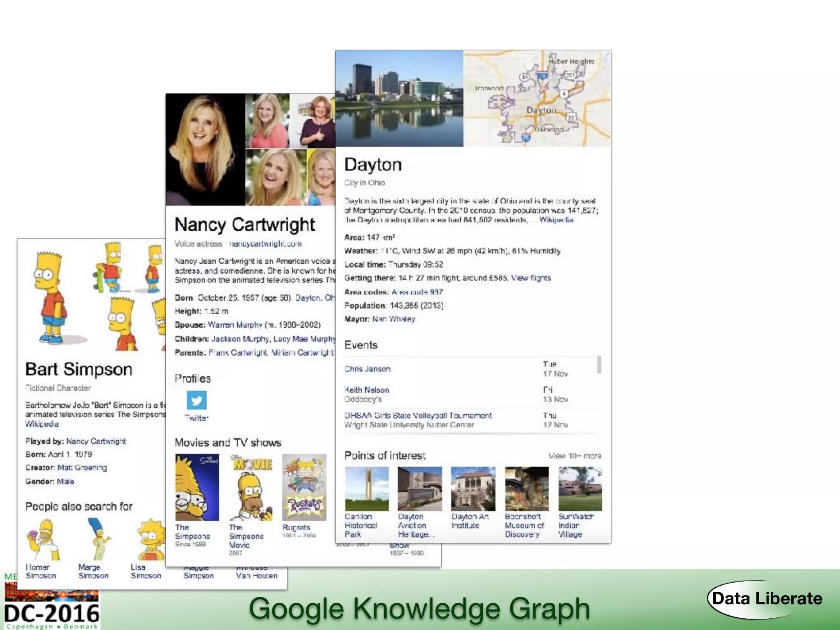Open Matt Groening creator link
This screenshot has height=630, width=840.
pyautogui.click(x=82, y=468)
